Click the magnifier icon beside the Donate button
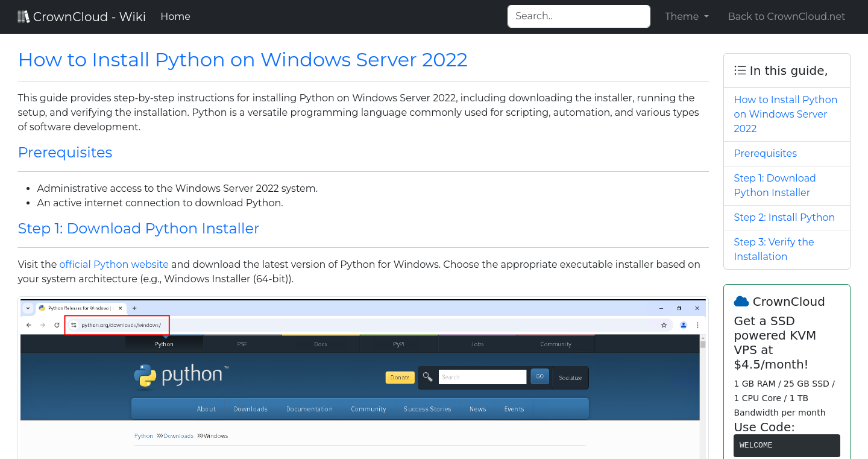This screenshot has height=459, width=868. click(x=427, y=376)
